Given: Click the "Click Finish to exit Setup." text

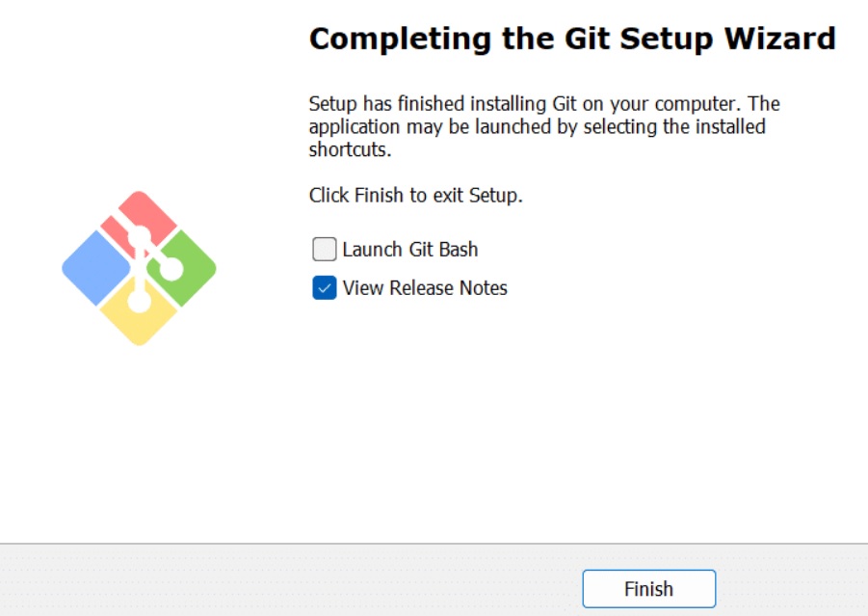Looking at the screenshot, I should point(415,196).
